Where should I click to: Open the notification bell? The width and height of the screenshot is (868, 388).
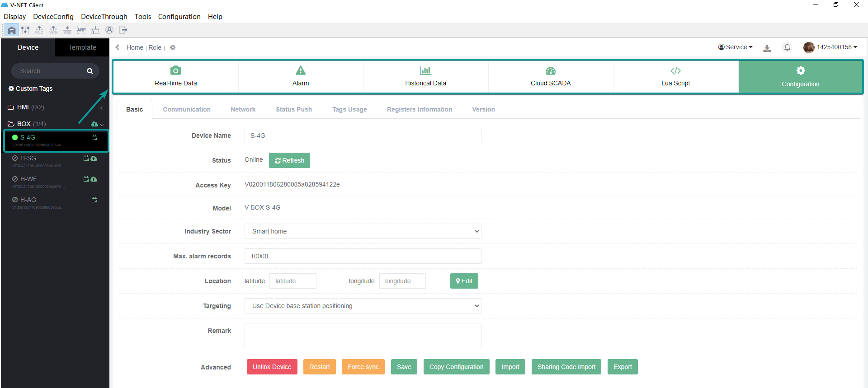click(787, 47)
